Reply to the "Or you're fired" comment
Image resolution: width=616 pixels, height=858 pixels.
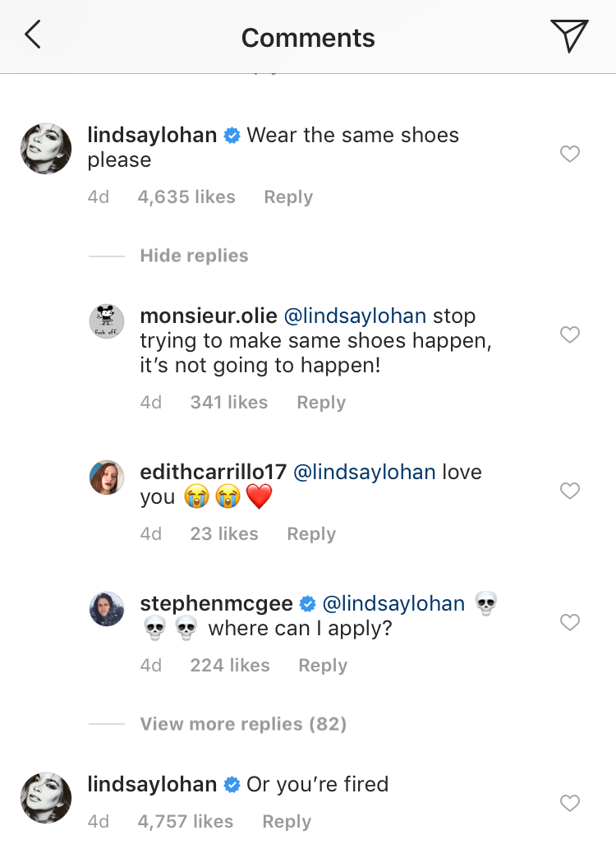point(287,822)
